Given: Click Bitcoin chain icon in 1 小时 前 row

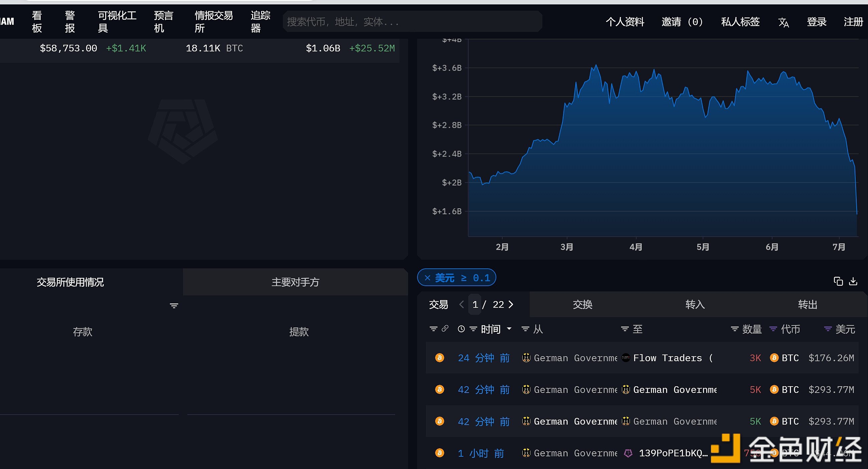Looking at the screenshot, I should (x=440, y=453).
